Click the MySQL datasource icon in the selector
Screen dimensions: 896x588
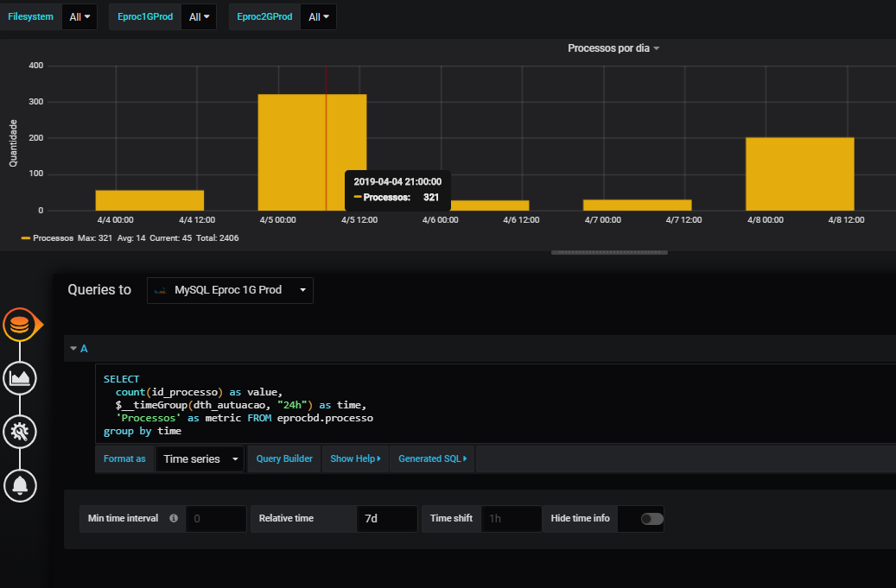(x=160, y=290)
